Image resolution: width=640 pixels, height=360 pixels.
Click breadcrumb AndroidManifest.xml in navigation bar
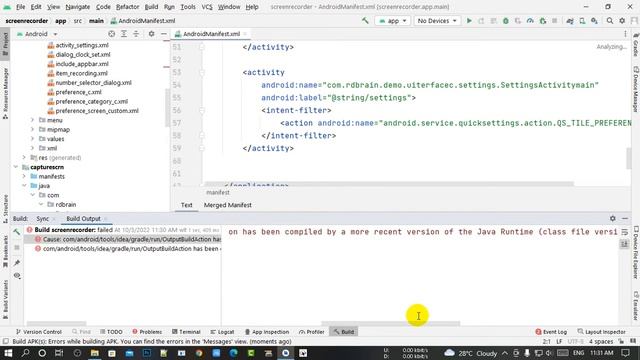(143, 20)
